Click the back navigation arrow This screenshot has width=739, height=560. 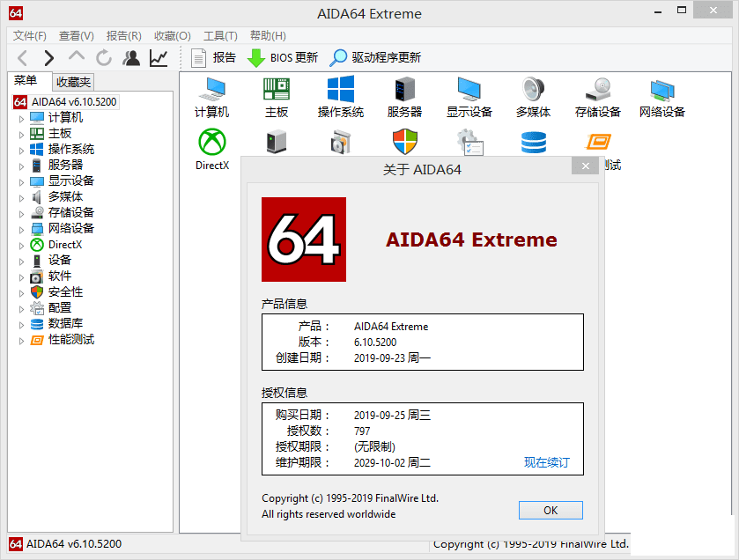pos(22,58)
